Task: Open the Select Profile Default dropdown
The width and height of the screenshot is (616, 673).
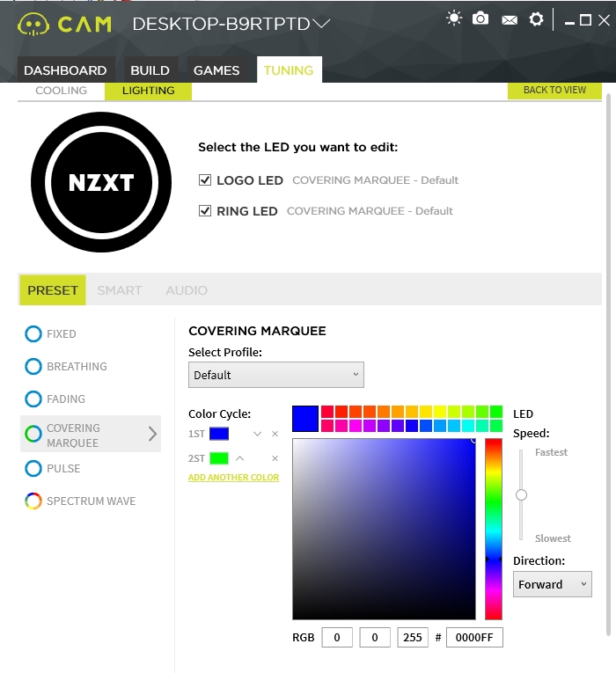Action: point(276,375)
